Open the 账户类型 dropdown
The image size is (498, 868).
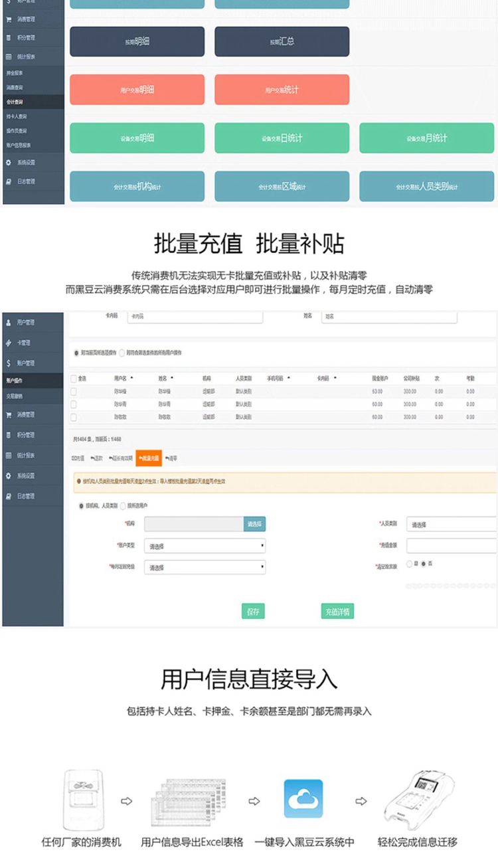(x=205, y=547)
